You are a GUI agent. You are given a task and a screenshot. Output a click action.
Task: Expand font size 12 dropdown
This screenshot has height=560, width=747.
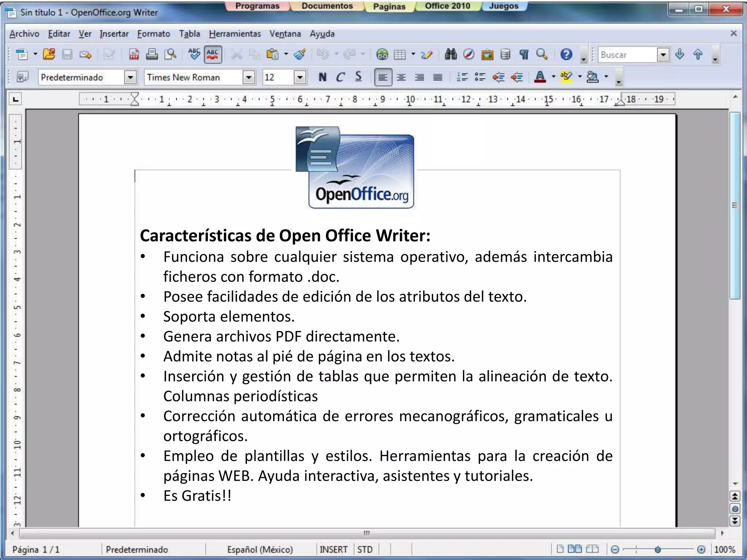click(x=300, y=78)
